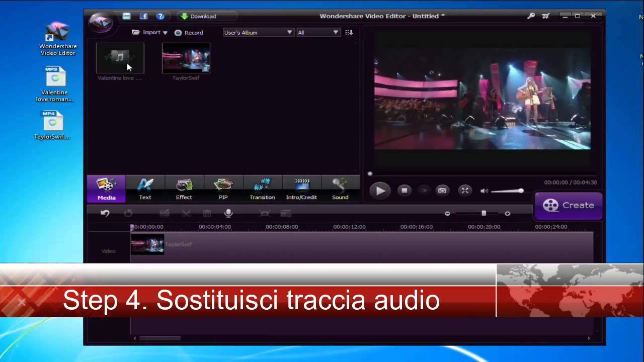Click the timeline toolbar icon after crop
644x362 pixels.
286,213
